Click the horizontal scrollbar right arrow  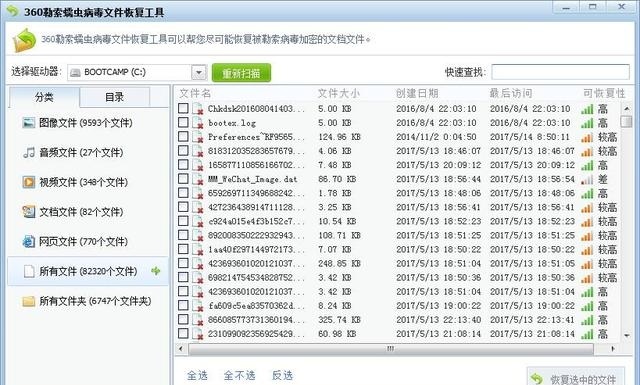coord(613,349)
